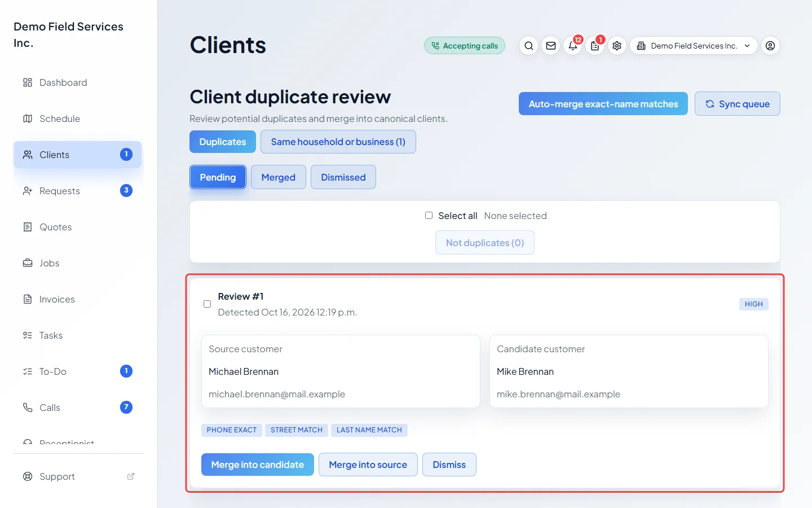Click Merge into source button

(368, 465)
